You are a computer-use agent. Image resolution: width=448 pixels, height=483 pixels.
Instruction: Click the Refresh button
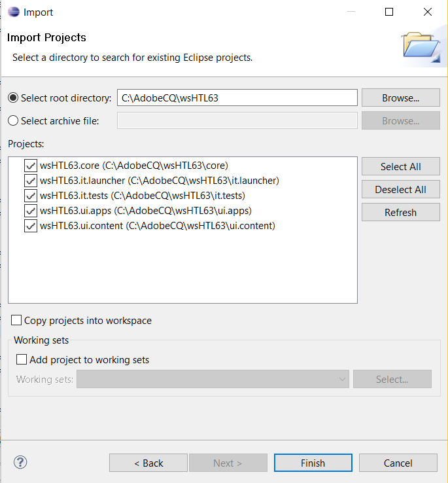click(x=400, y=212)
